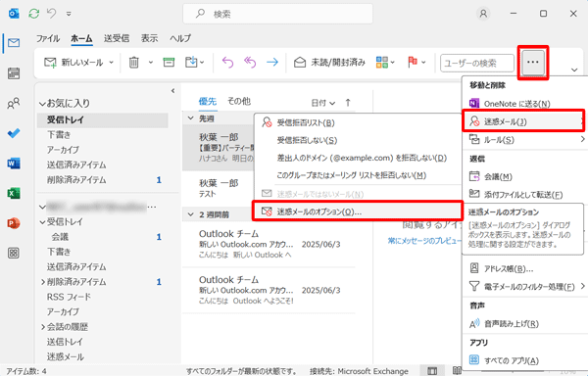Screen dimensions: 588x376
Task: Expand the ribbon display options chevron
Action: (x=574, y=70)
